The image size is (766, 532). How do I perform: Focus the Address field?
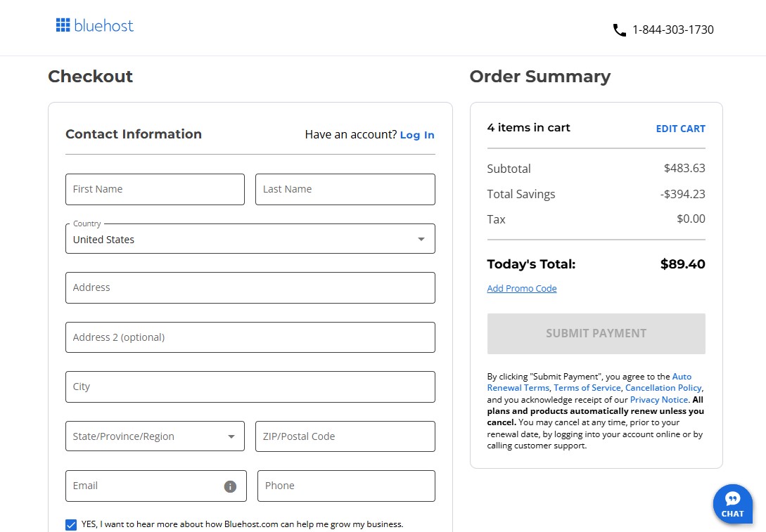coord(250,288)
